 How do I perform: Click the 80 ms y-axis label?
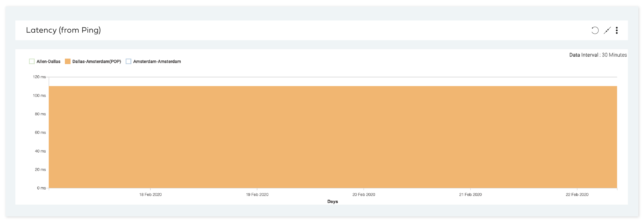40,114
